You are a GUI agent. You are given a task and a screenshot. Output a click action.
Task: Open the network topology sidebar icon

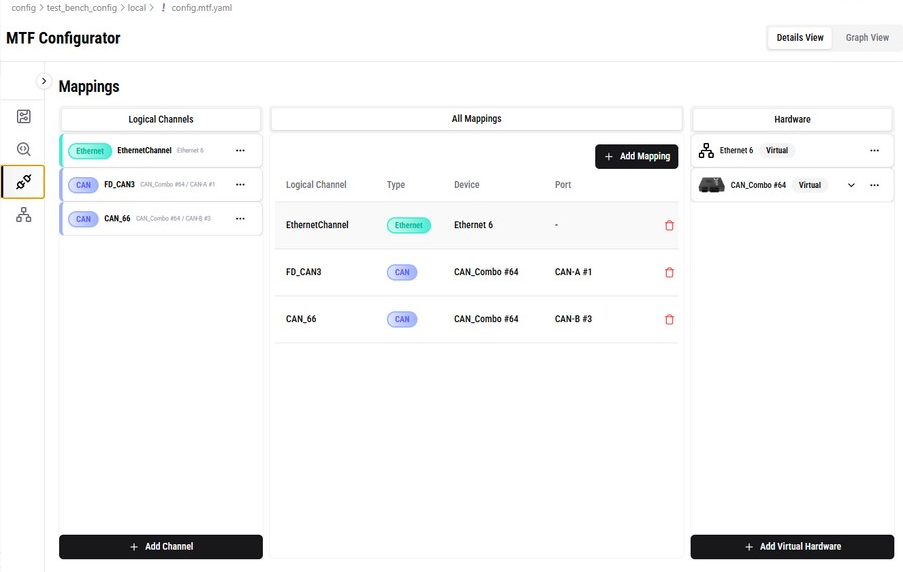point(23,215)
